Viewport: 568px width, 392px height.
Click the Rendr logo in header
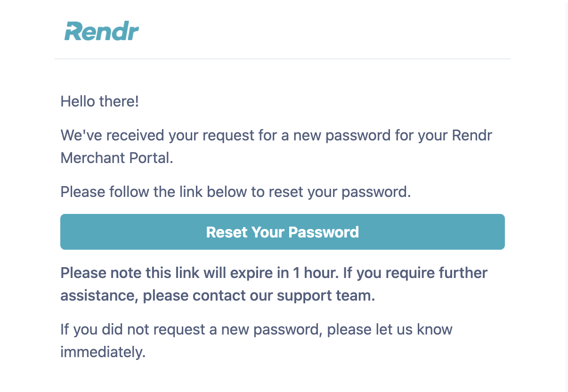pyautogui.click(x=102, y=31)
